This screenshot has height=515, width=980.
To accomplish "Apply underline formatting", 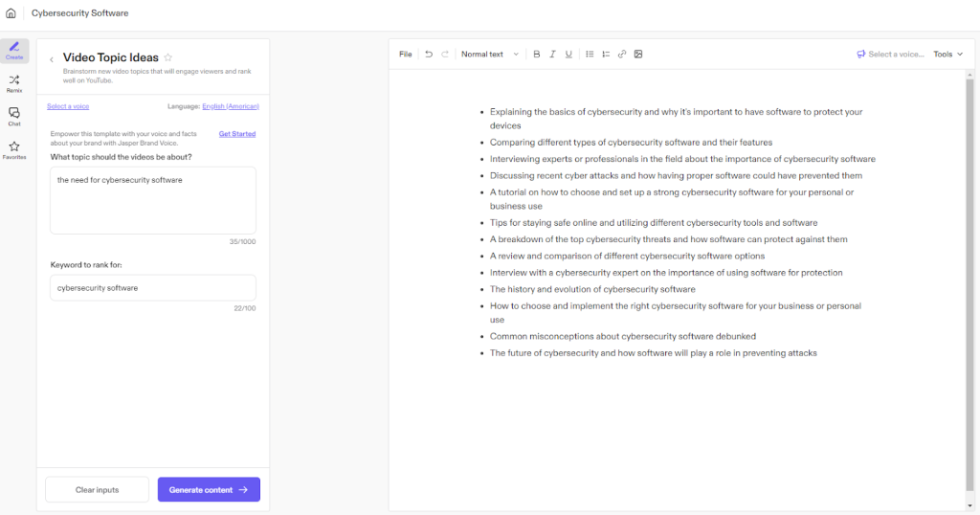I will (568, 55).
